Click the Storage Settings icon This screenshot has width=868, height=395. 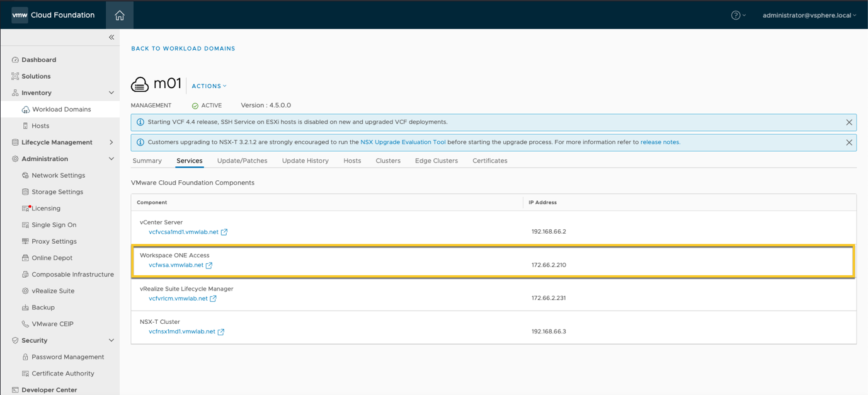click(x=25, y=192)
